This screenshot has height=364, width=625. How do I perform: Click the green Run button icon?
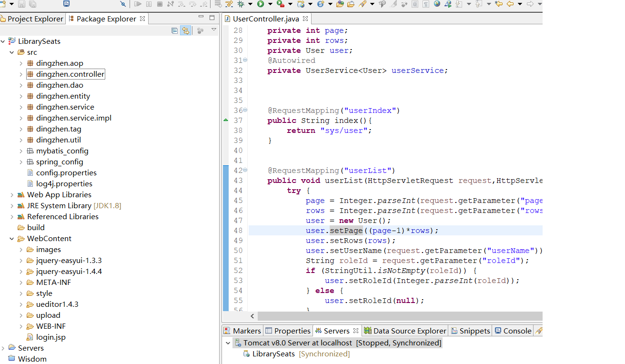261,4
